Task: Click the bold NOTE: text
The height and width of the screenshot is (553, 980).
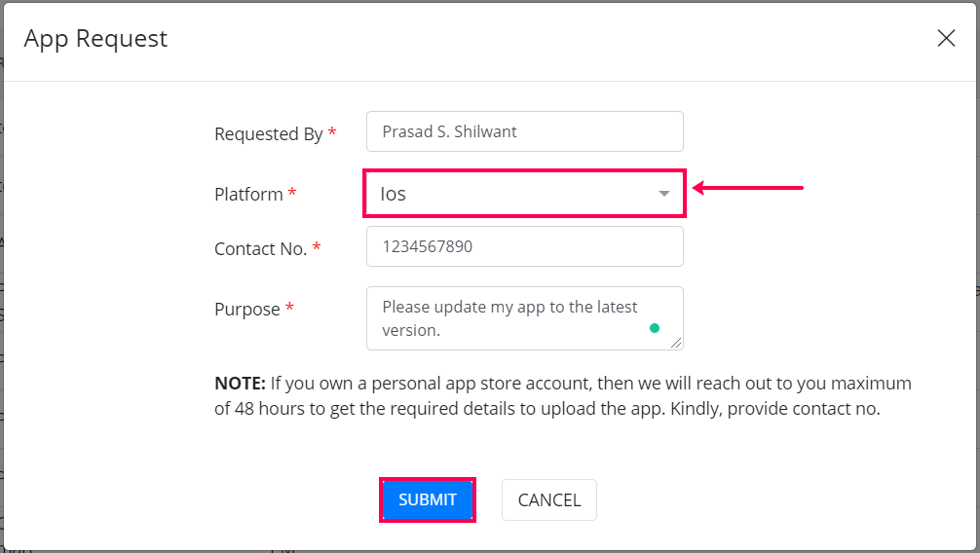Action: point(240,384)
